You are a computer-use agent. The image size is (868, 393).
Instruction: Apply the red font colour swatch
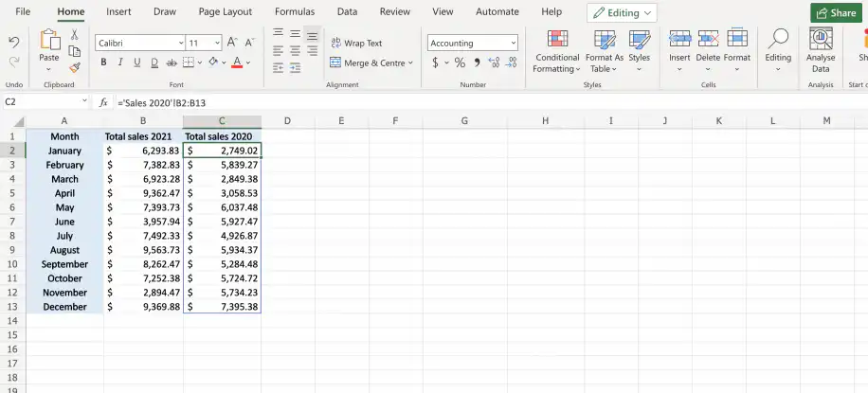click(x=237, y=63)
